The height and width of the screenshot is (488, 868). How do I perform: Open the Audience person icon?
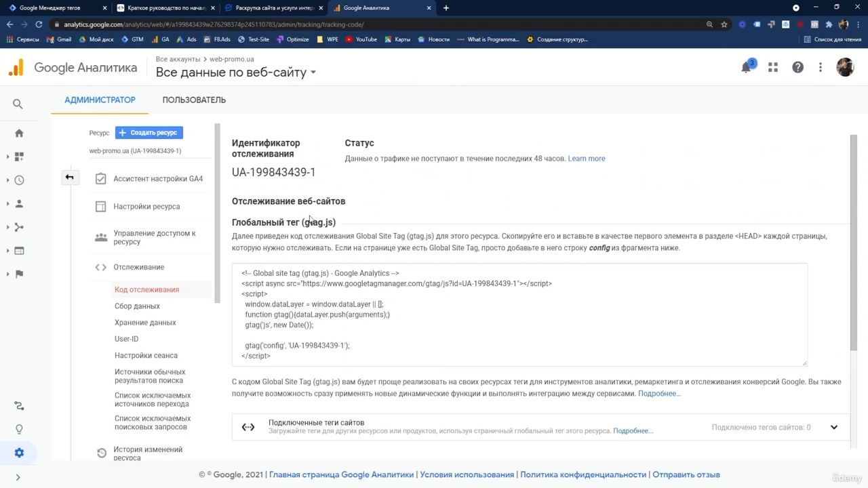pos(19,204)
